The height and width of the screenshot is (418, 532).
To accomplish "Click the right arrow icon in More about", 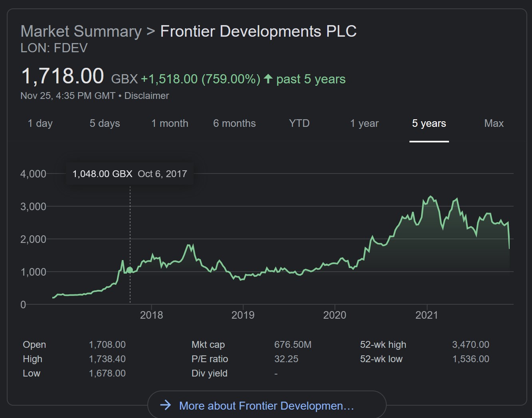I will click(165, 405).
